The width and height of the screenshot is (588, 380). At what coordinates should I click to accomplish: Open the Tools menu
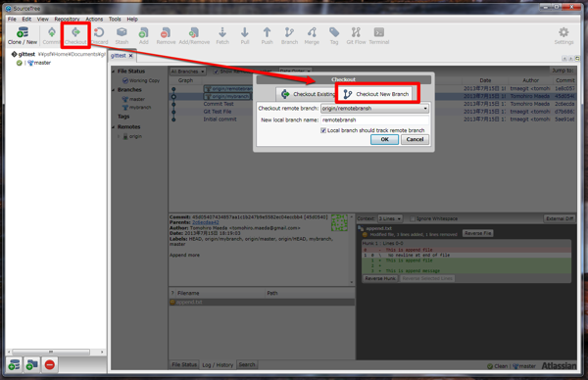(115, 20)
